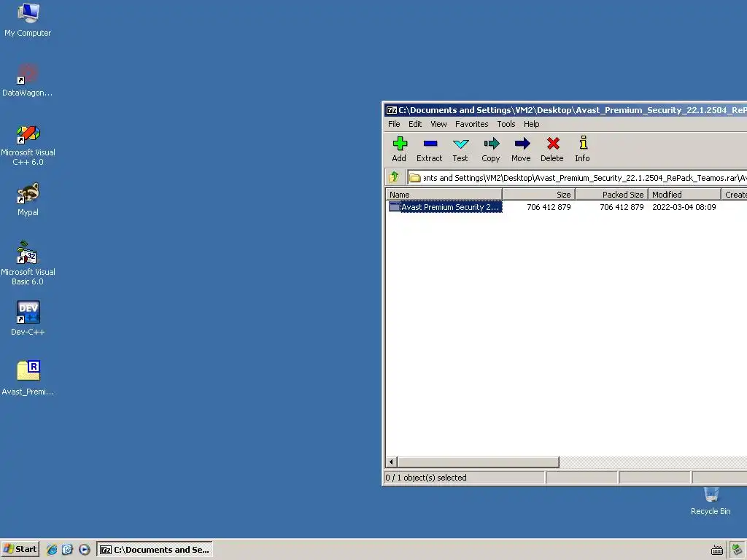Screen dimensions: 747x560
Task: Click the folder icon in the address bar
Action: 415,178
